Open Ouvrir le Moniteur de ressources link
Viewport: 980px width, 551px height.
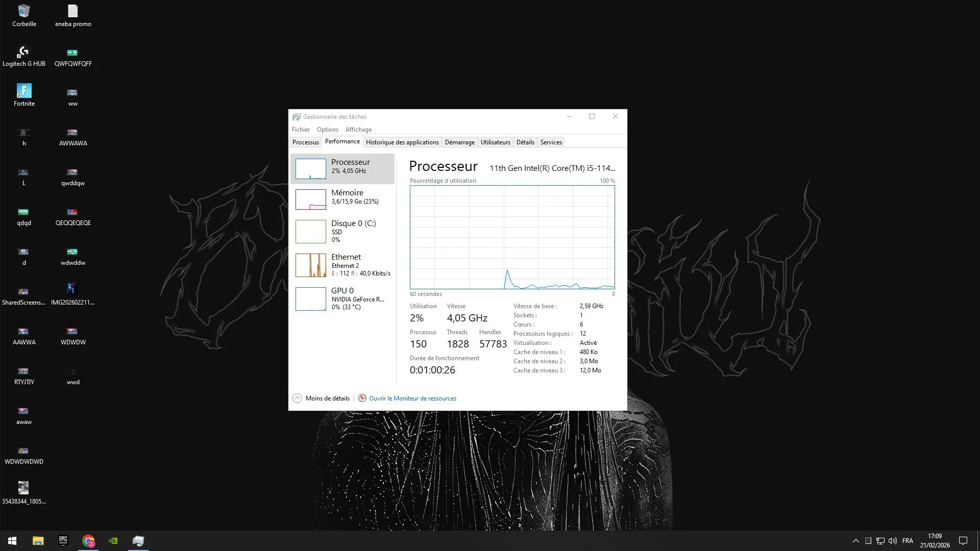[412, 398]
